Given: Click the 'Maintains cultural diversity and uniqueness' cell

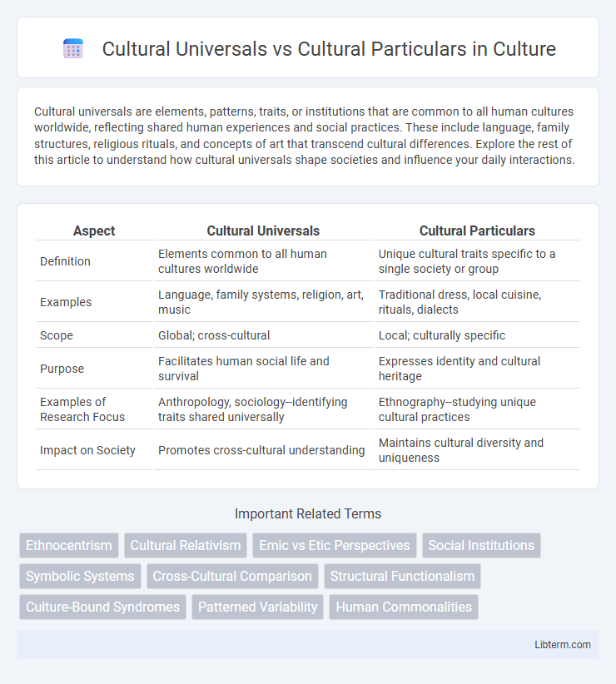Looking at the screenshot, I should coord(477,449).
